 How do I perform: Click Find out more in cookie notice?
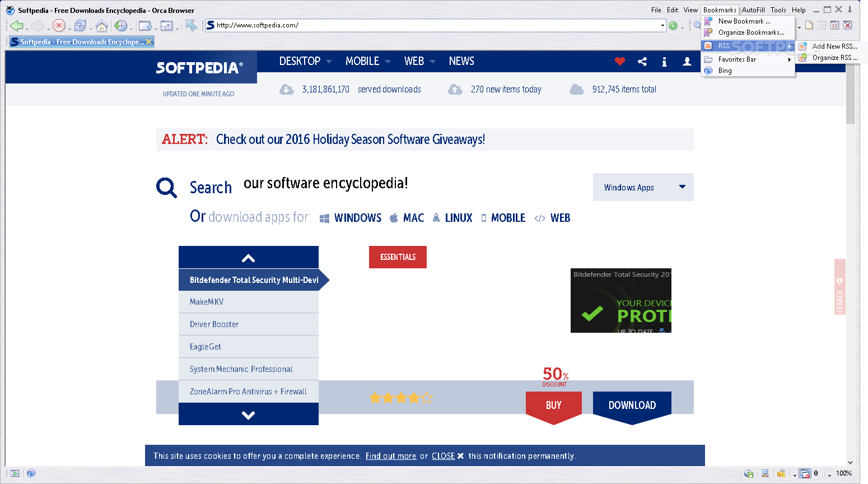click(391, 456)
